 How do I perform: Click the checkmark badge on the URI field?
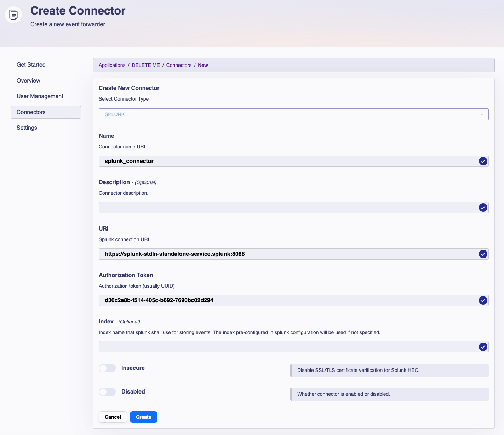coord(483,254)
